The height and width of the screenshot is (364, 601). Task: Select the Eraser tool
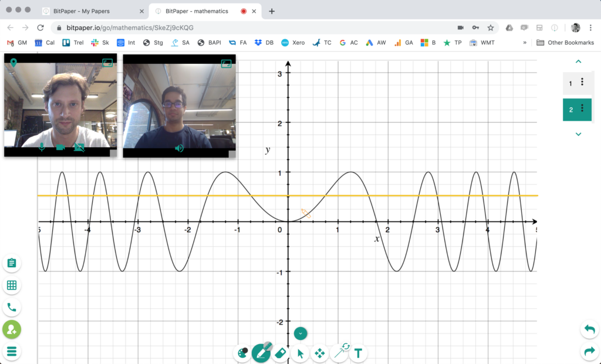coord(281,353)
